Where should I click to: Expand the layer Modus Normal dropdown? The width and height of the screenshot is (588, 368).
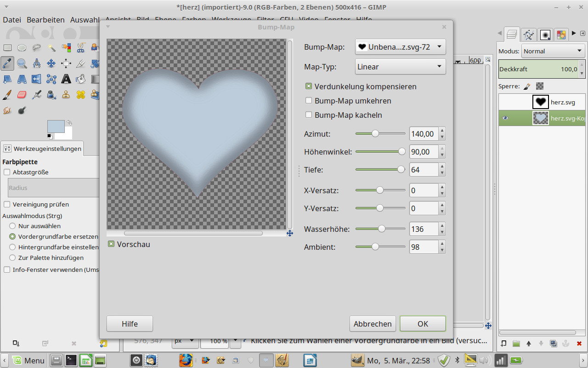[553, 51]
